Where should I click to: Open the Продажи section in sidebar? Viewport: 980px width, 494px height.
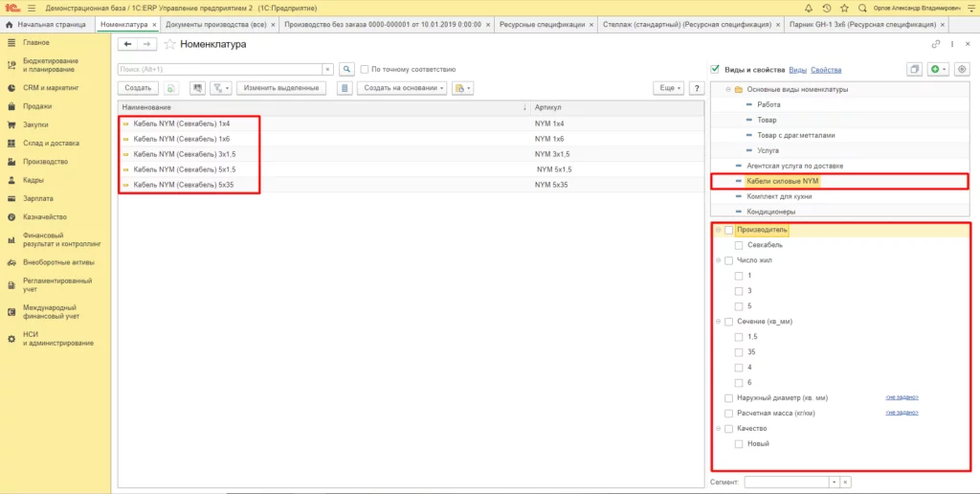pos(37,106)
